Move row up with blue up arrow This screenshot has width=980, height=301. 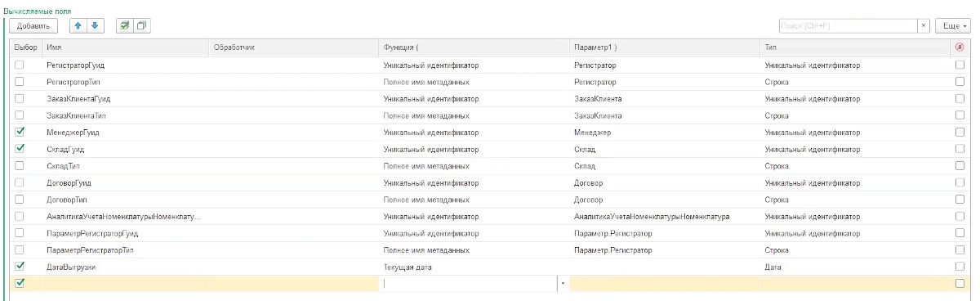point(78,26)
